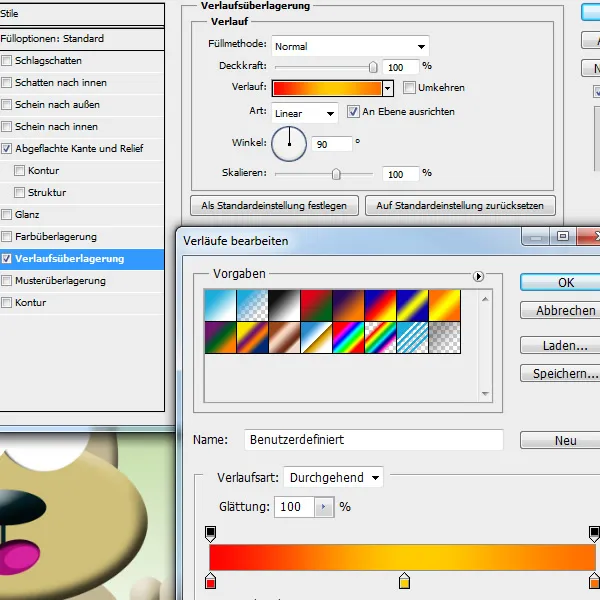Select the blue-yellow-blue gradient preset
The height and width of the screenshot is (600, 600).
412,305
